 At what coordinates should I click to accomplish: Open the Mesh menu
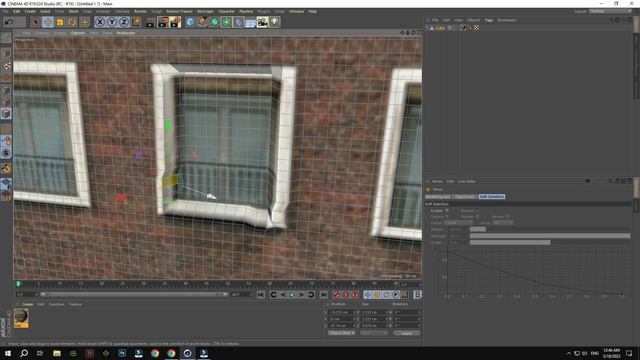[x=73, y=11]
